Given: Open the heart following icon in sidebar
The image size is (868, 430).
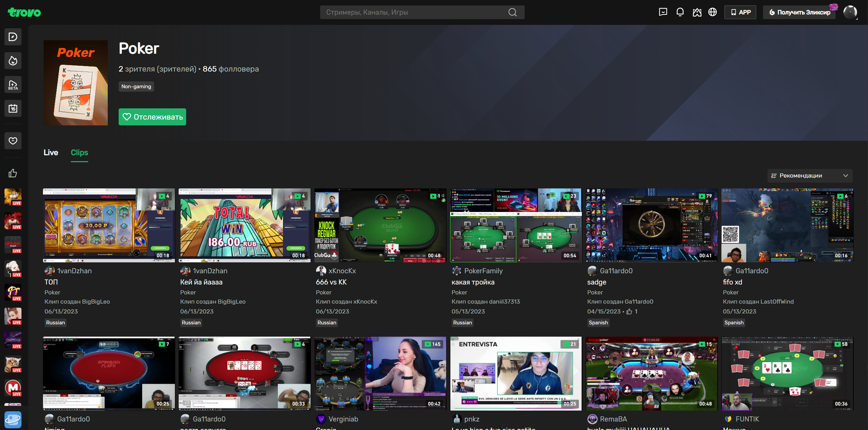Looking at the screenshot, I should point(13,141).
